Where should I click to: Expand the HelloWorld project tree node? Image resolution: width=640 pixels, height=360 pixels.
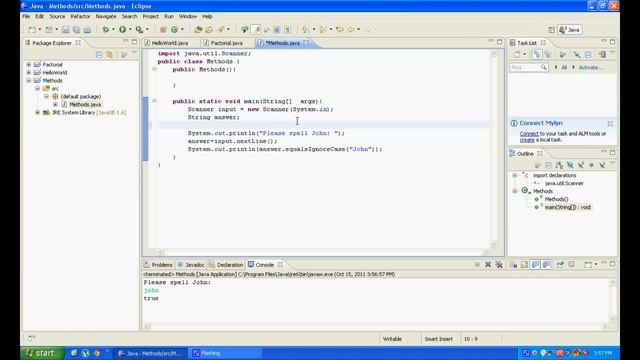tap(29, 72)
